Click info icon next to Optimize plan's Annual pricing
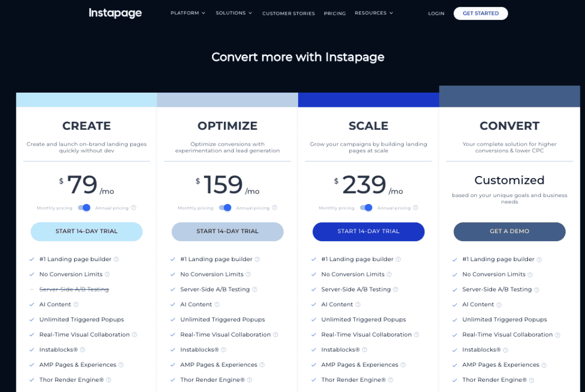Image resolution: width=585 pixels, height=392 pixels. point(275,207)
